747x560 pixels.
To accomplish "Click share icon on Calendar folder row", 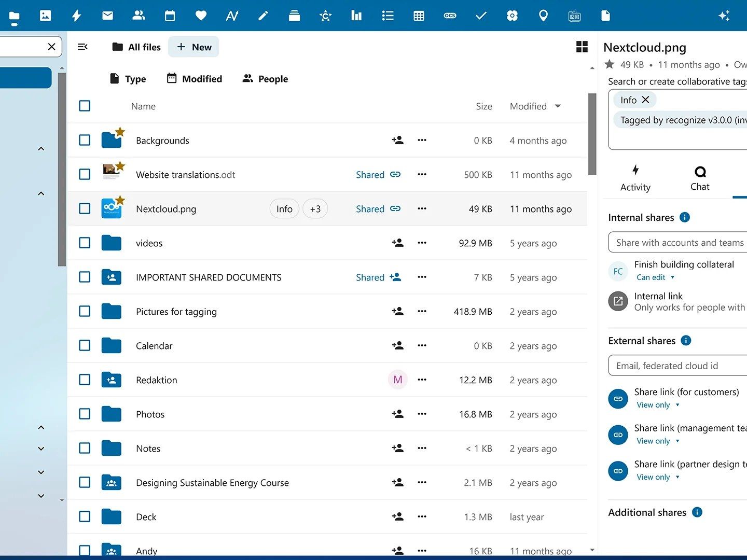I will point(398,345).
